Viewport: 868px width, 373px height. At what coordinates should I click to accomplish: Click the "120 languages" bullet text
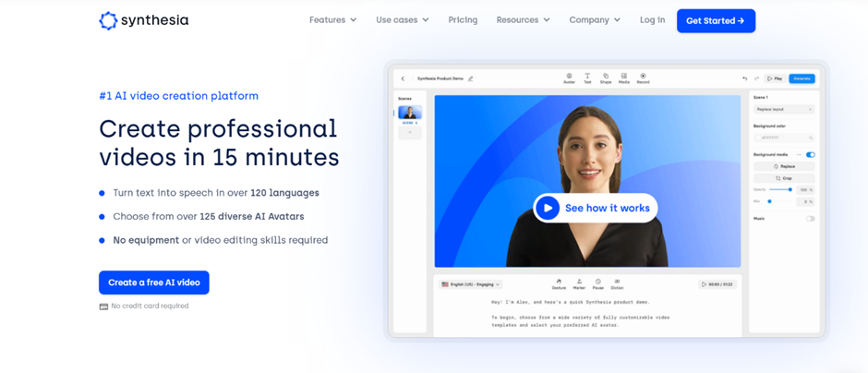[284, 193]
